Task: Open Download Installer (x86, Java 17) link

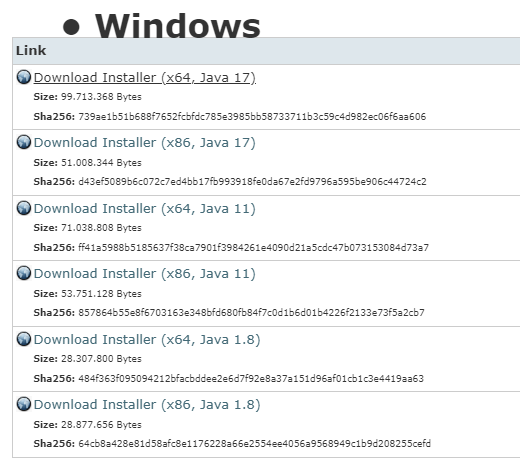Action: click(145, 143)
